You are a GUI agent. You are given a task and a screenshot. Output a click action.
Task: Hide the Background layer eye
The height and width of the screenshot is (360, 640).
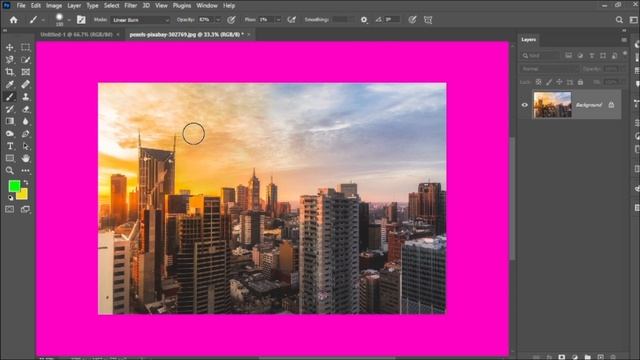coord(524,105)
